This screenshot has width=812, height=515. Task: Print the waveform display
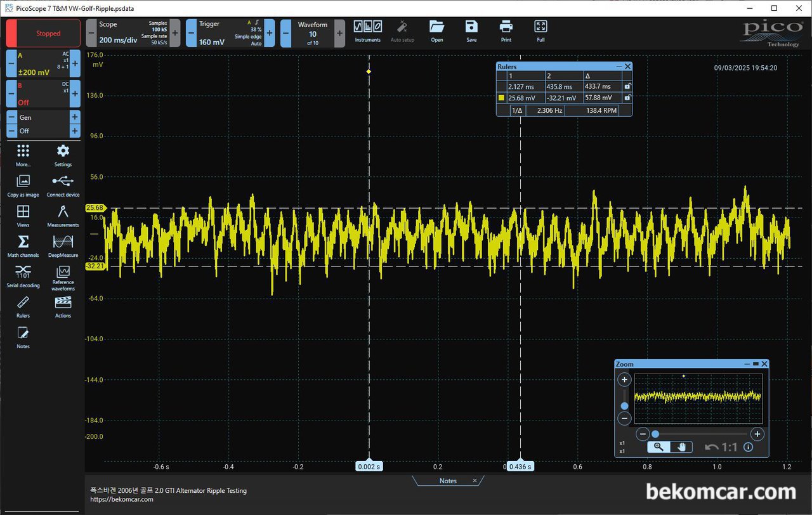[x=506, y=32]
